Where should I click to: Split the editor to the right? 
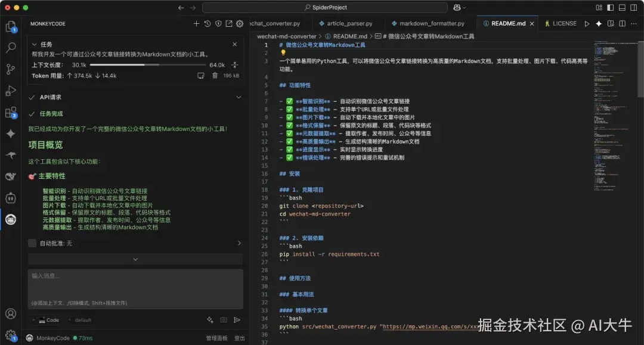click(x=622, y=24)
